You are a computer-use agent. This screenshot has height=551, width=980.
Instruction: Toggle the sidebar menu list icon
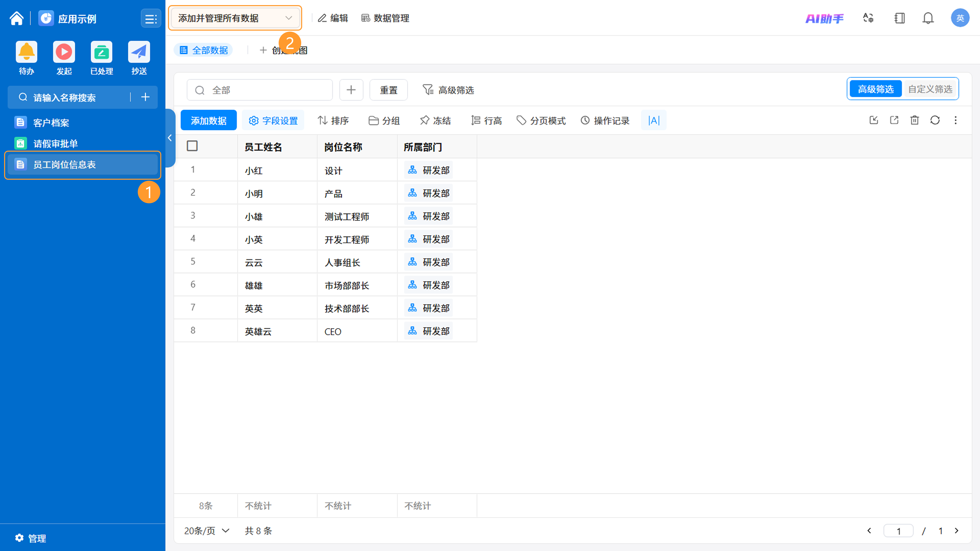151,18
